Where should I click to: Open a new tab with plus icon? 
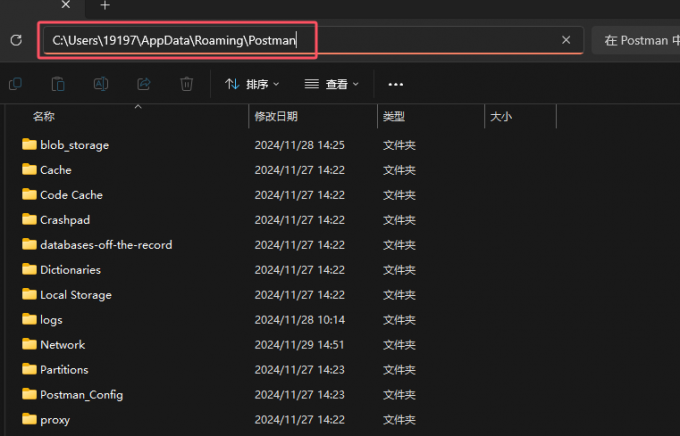[105, 5]
